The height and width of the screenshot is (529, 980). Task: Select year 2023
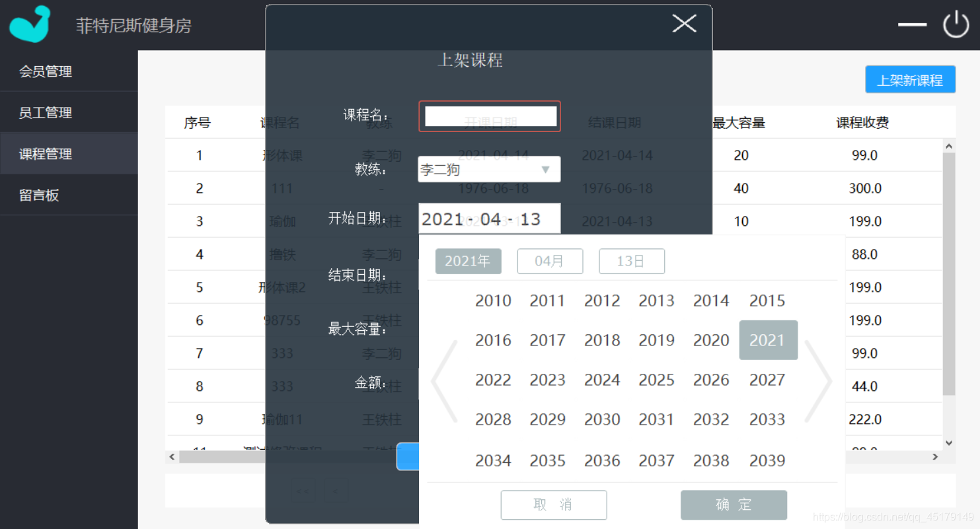(547, 380)
